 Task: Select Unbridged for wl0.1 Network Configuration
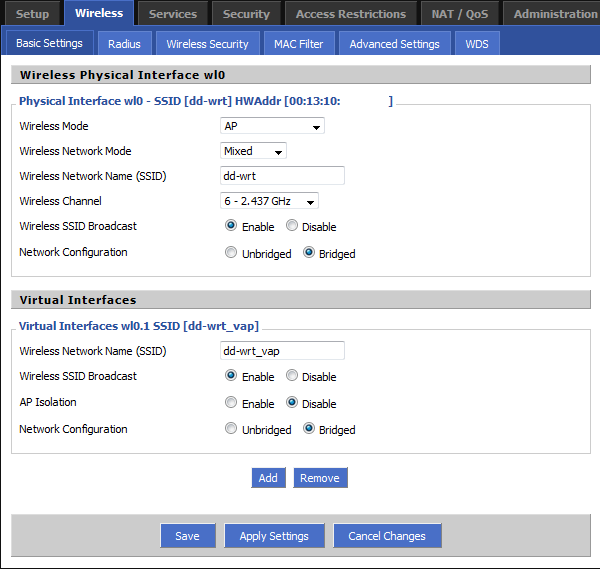click(231, 428)
